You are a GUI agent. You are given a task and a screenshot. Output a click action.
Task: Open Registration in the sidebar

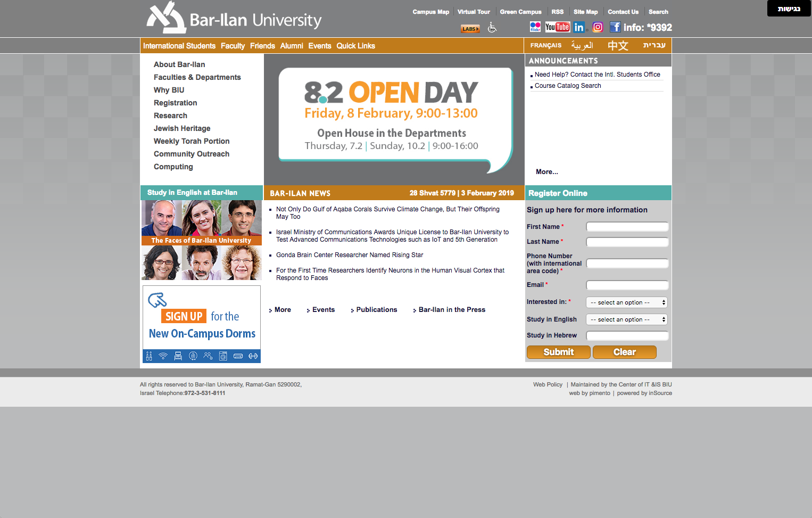176,103
